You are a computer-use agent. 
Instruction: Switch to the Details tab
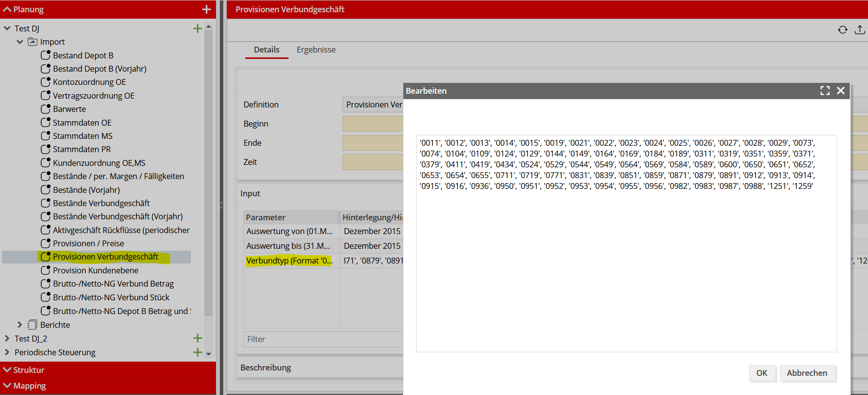266,50
